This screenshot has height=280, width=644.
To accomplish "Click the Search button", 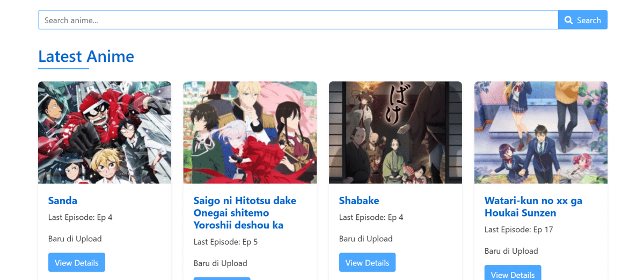I will pyautogui.click(x=583, y=20).
